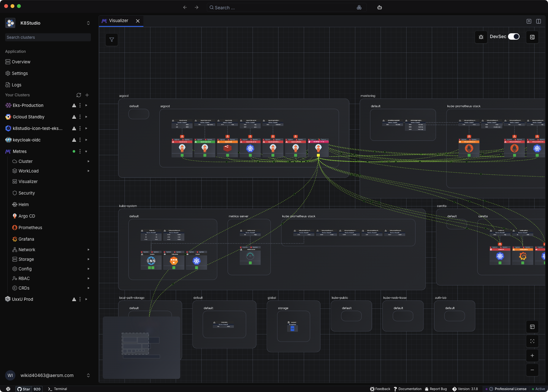
Task: Click the export icon at top right
Action: [529, 21]
